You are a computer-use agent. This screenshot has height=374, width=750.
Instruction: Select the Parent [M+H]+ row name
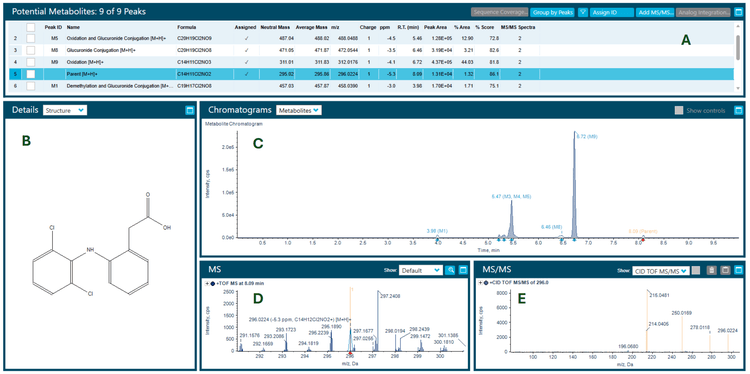[x=82, y=74]
